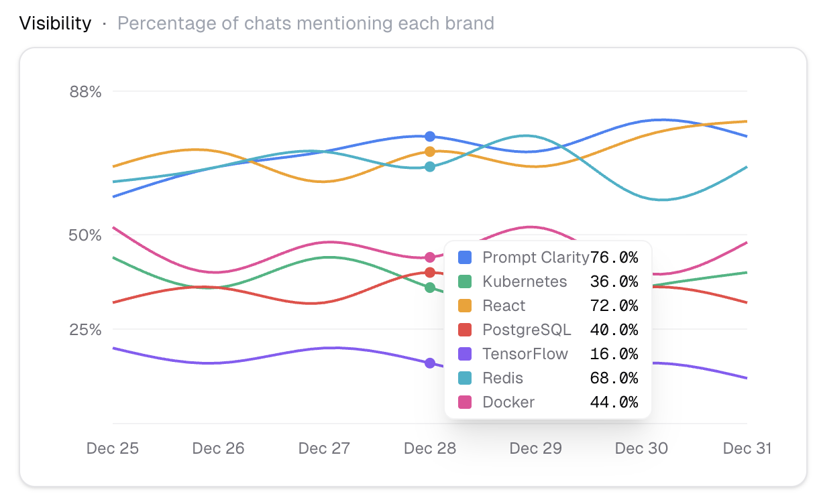The height and width of the screenshot is (504, 817).
Task: Click the purple TensorFlow data point marker
Action: 430,363
